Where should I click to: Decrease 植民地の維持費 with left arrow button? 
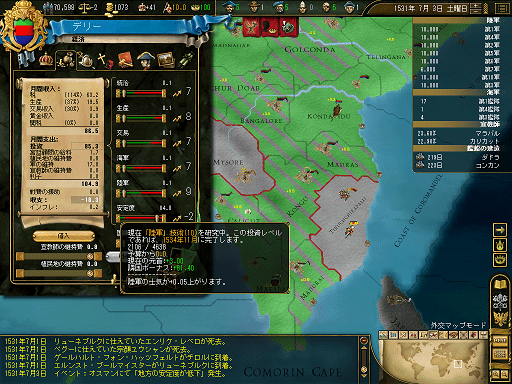pos(20,274)
